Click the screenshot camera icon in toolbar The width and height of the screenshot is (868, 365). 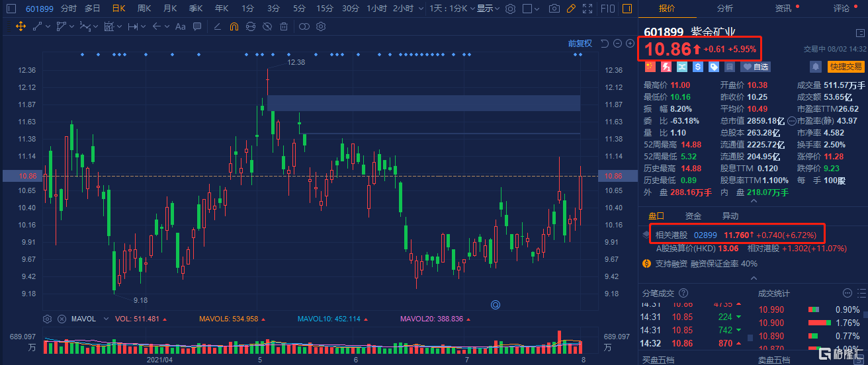tap(554, 9)
